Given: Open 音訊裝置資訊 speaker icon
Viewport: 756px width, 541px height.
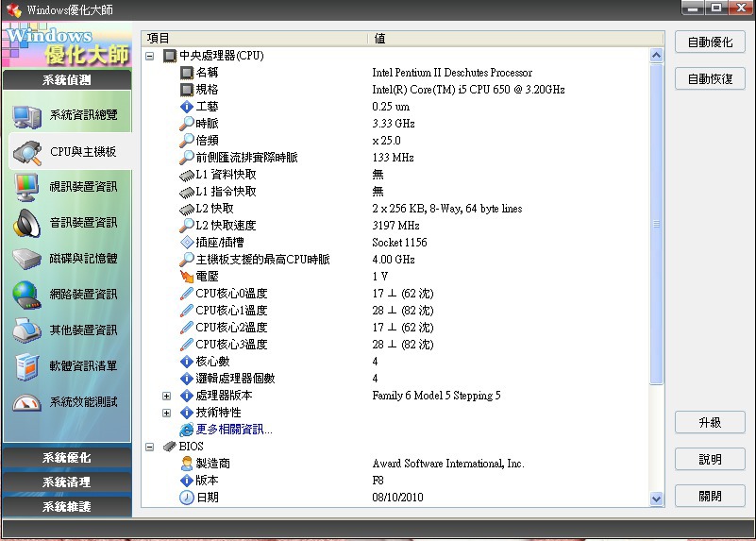Looking at the screenshot, I should 26,224.
